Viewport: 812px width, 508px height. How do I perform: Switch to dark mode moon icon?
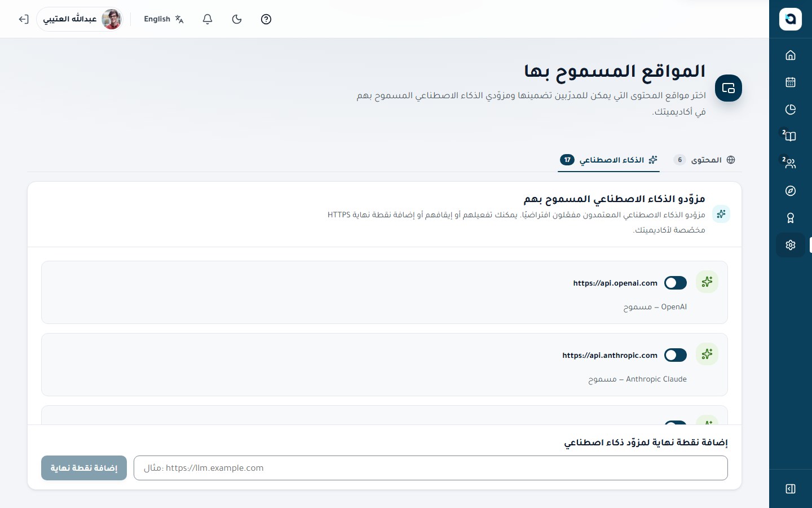click(x=237, y=19)
